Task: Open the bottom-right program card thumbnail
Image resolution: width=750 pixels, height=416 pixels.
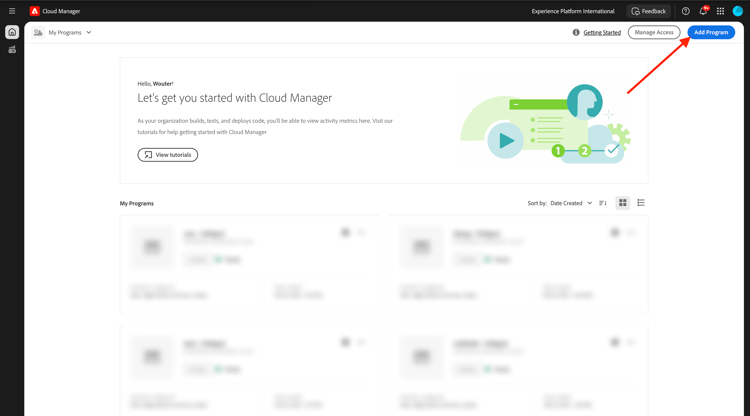Action: click(421, 356)
